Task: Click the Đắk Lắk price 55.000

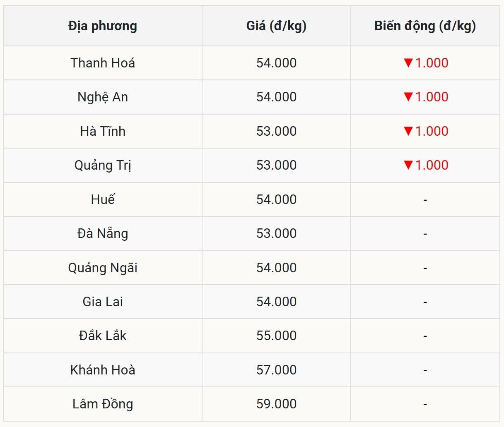Action: (x=276, y=336)
